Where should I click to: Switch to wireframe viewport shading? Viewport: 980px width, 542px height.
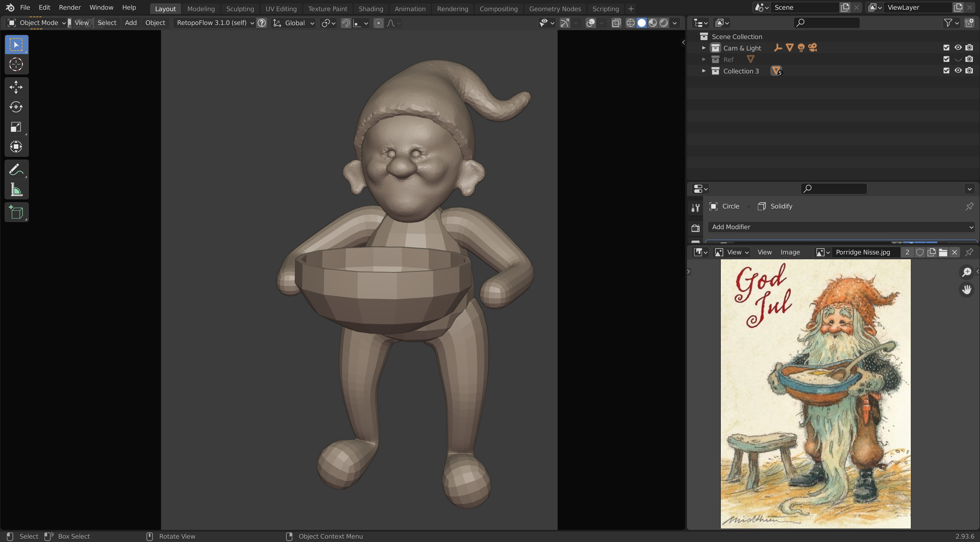[630, 23]
